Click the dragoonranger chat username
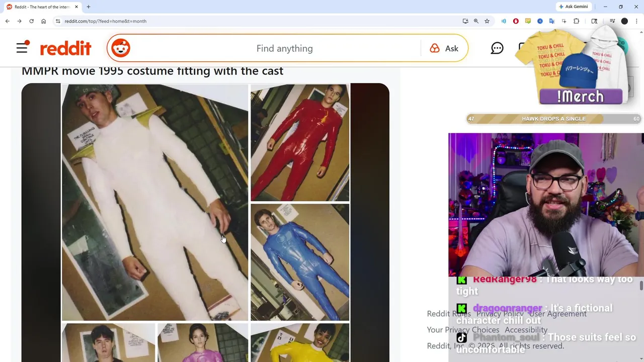The width and height of the screenshot is (644, 362). coord(507,308)
